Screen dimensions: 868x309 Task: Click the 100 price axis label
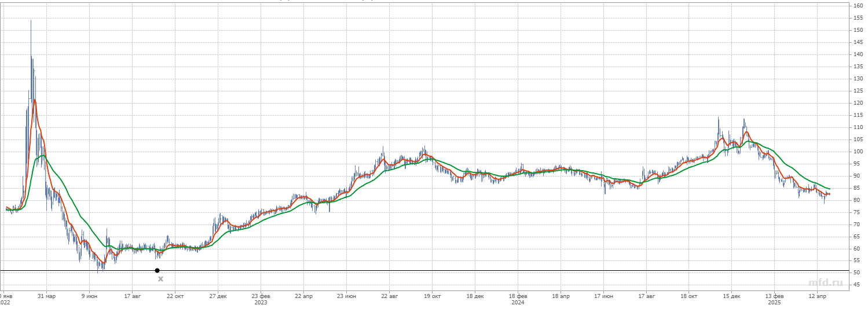859,152
